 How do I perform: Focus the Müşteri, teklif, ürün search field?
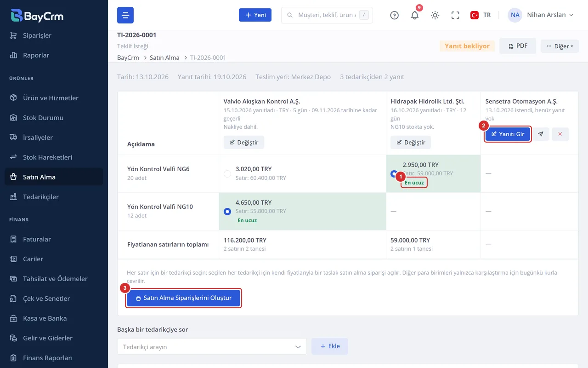(327, 15)
